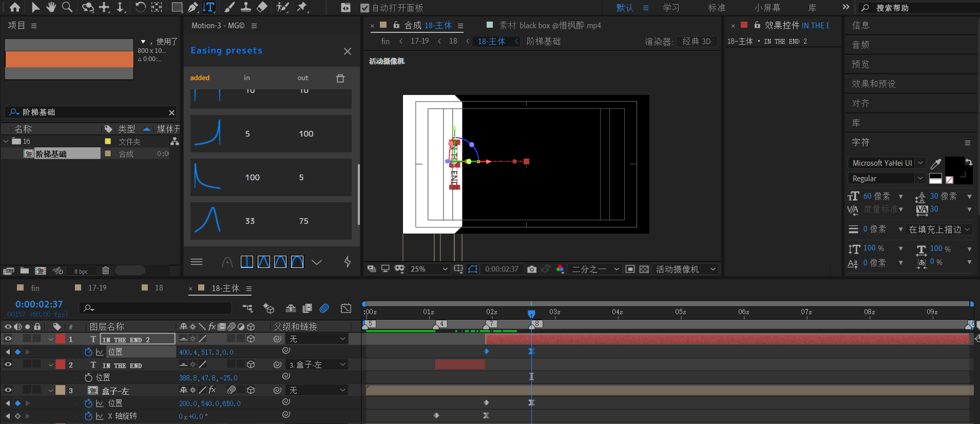This screenshot has height=424, width=980.
Task: Hide the IN THE END 2 layer
Action: tap(8, 339)
